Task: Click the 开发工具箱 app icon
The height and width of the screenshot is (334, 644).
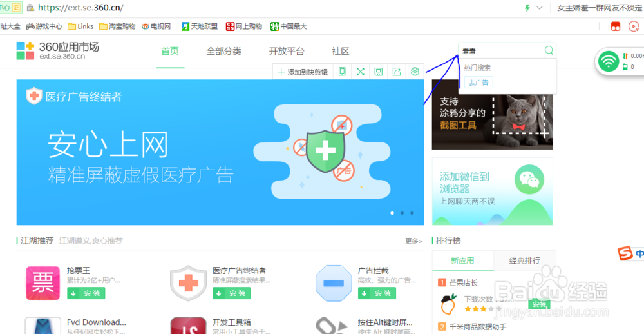Action: point(189,326)
